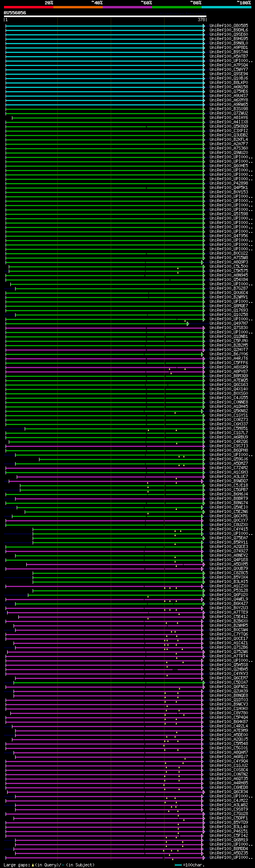Open hit UniRef100_A7PSQ4
Viewport: 255px width, 868px height.
pyautogui.click(x=229, y=65)
